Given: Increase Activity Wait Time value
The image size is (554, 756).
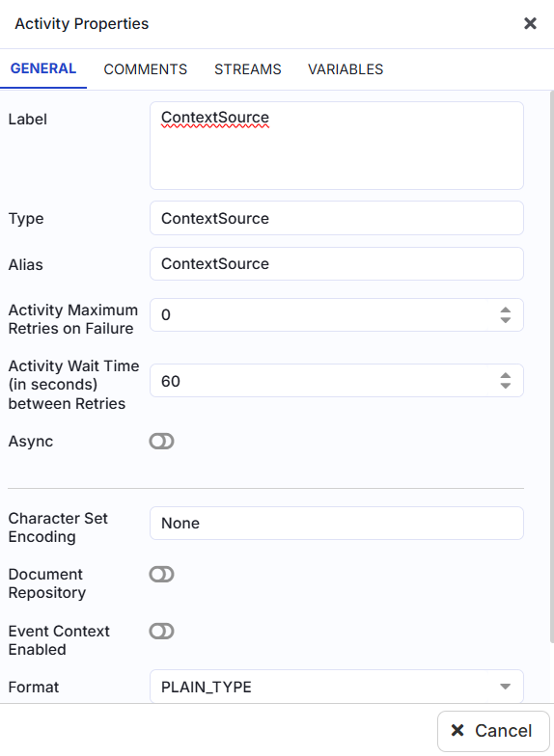Looking at the screenshot, I should tap(506, 376).
